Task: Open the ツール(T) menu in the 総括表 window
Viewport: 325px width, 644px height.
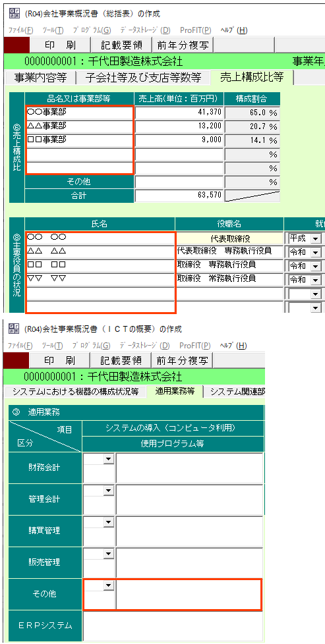Action: 53,30
